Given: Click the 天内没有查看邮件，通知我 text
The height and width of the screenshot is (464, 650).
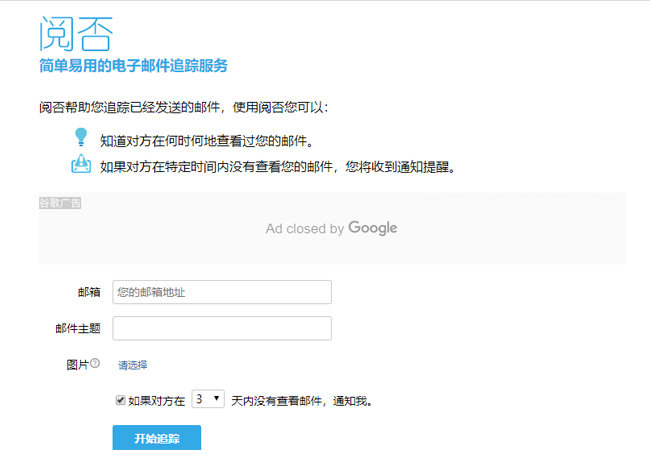Looking at the screenshot, I should coord(302,400).
